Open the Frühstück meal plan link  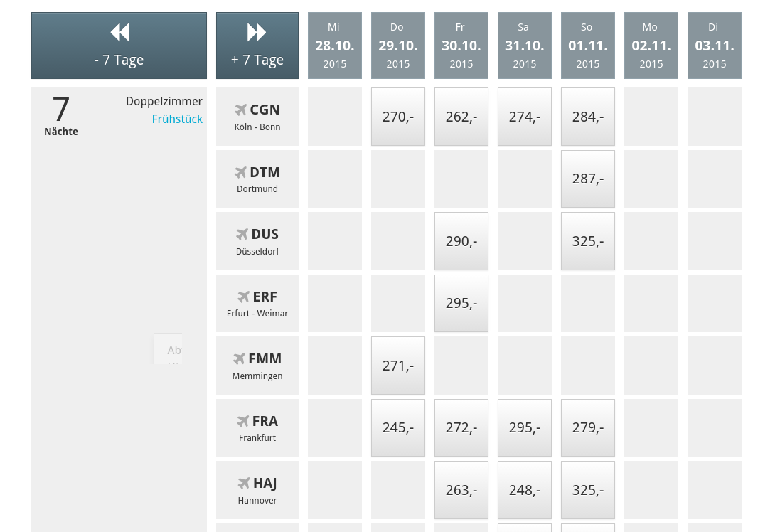tap(177, 119)
